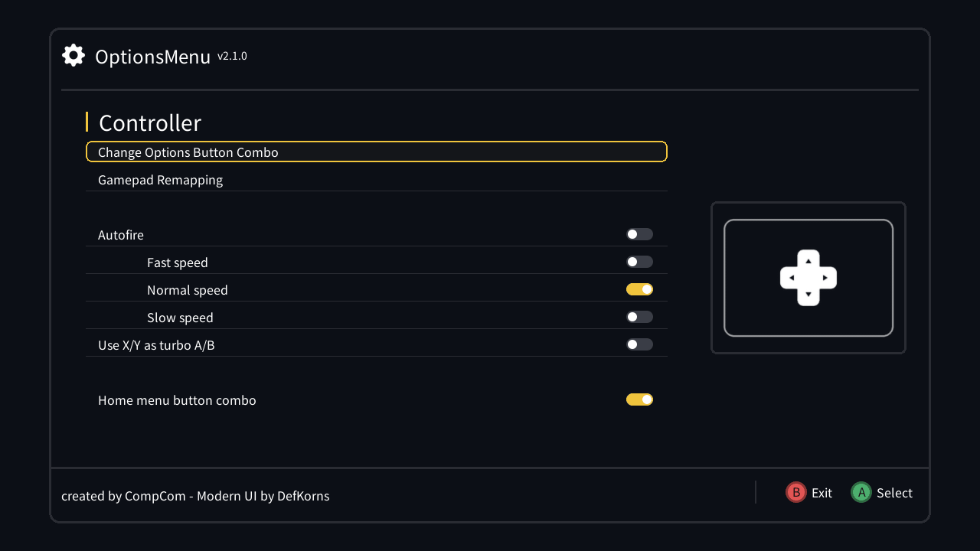Image resolution: width=980 pixels, height=551 pixels.
Task: Open Change Options Button Combo
Action: (377, 152)
